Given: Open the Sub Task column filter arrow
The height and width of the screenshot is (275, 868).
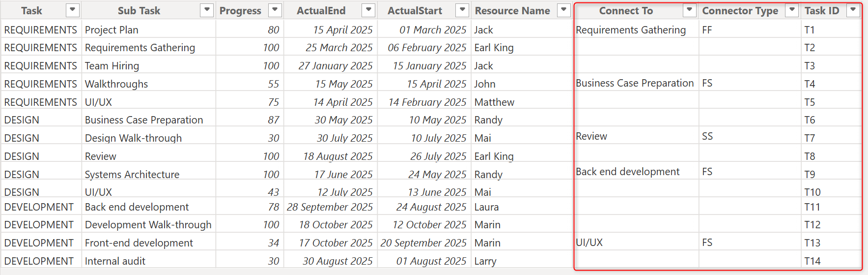Looking at the screenshot, I should pos(207,10).
